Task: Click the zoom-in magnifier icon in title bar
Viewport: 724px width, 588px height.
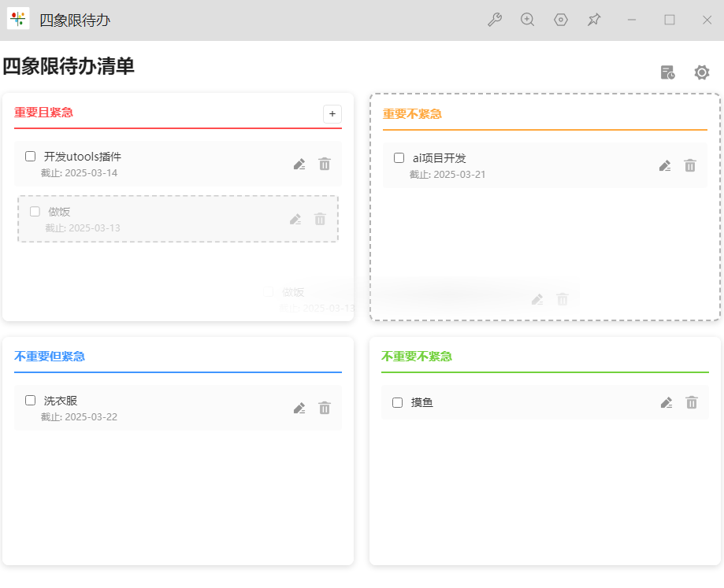Action: (x=527, y=20)
